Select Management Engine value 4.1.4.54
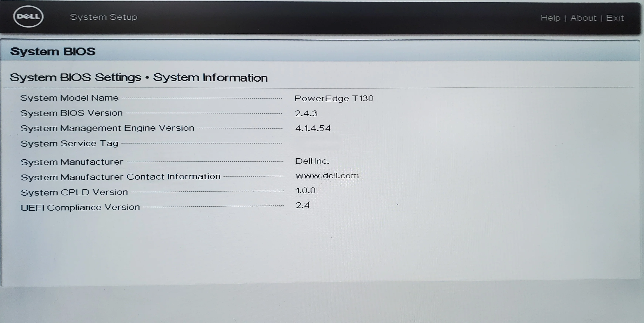 (313, 128)
